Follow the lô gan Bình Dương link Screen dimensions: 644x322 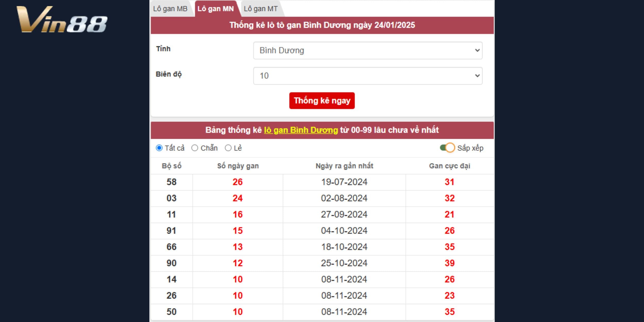(x=301, y=130)
